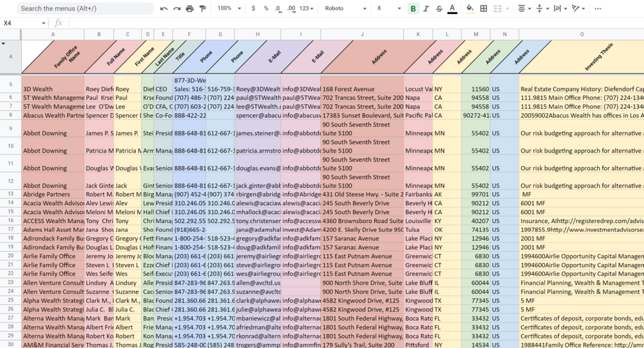The image size is (644, 348).
Task: Click the Fairbanks city cell
Action: click(418, 194)
